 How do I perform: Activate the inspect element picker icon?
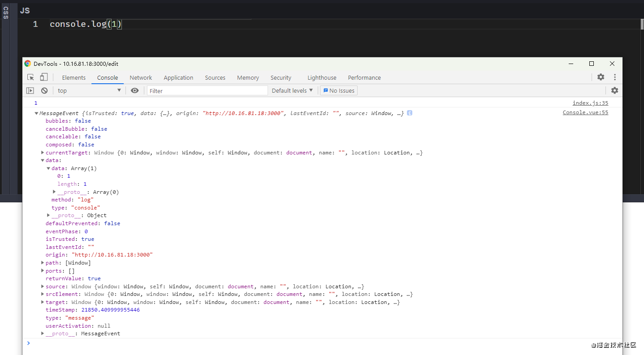click(30, 77)
